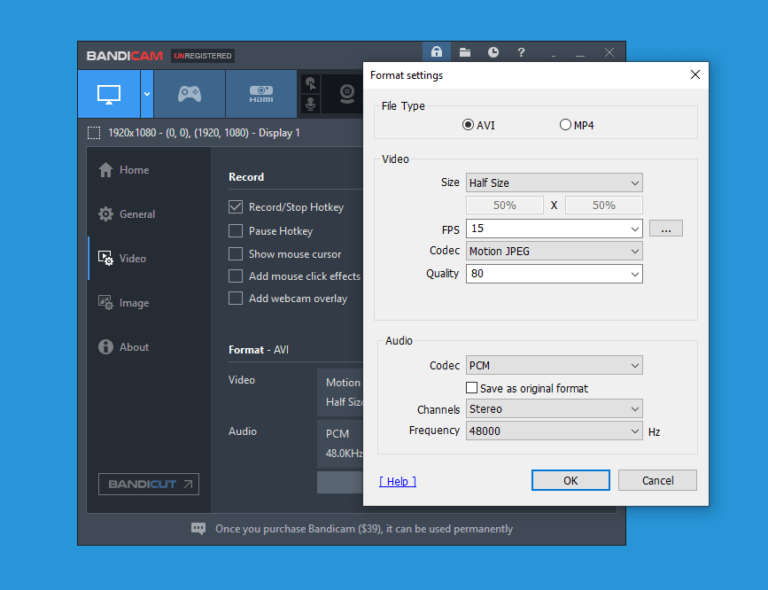This screenshot has height=590, width=768.
Task: Enable Add webcam overlay checkbox
Action: [236, 298]
